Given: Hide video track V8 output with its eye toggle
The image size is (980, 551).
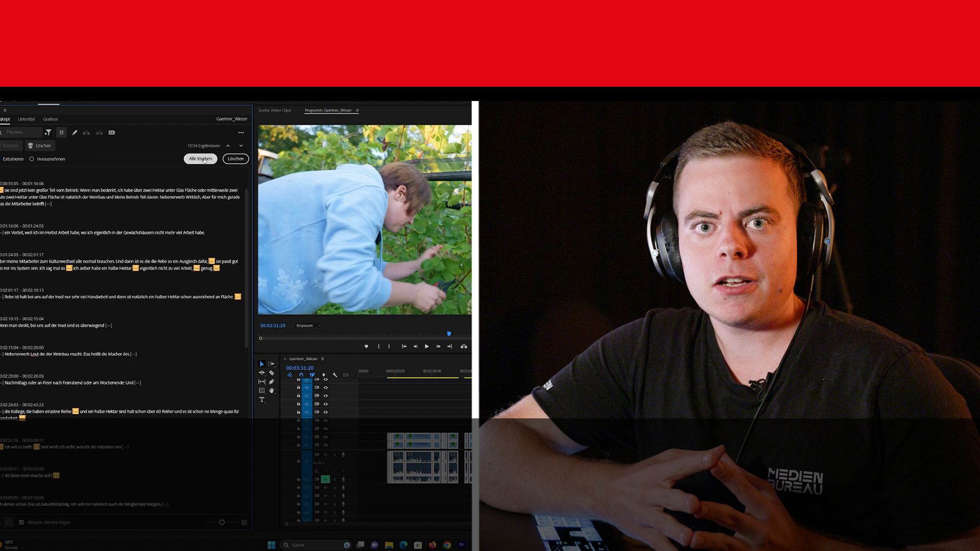Looking at the screenshot, I should click(x=326, y=387).
